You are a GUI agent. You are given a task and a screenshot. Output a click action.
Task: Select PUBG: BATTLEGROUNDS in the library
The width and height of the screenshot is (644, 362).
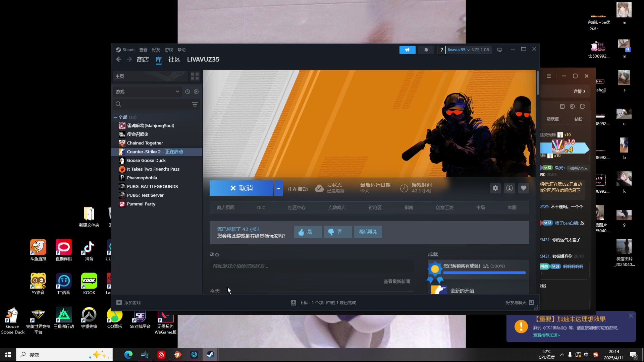pos(157,187)
